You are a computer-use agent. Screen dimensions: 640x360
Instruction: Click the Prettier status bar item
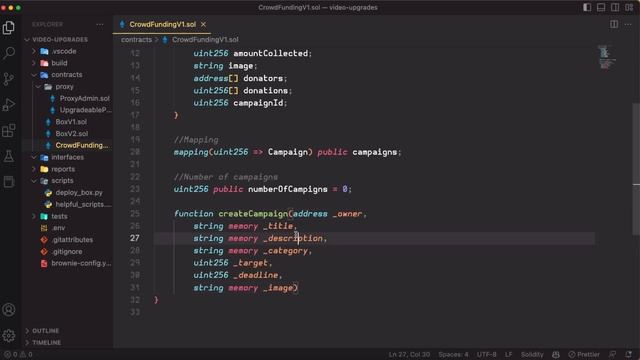click(584, 354)
